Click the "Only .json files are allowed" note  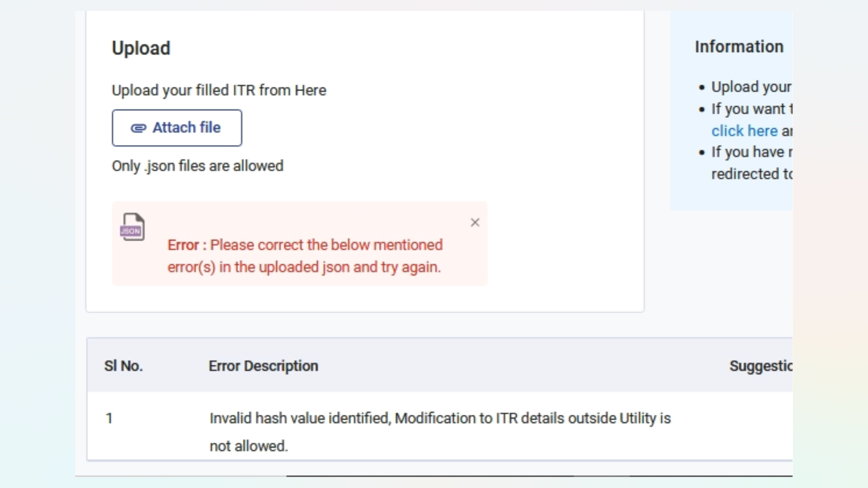click(x=198, y=166)
